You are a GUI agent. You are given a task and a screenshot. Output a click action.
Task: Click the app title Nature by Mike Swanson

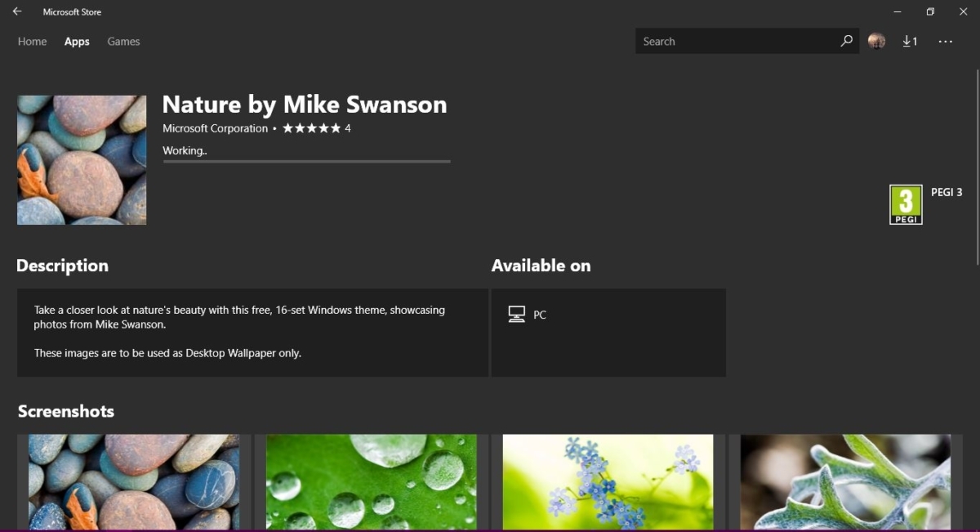tap(305, 105)
